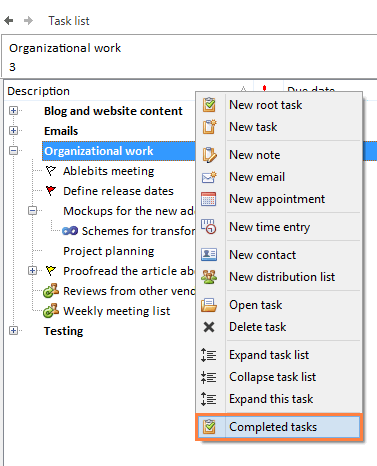The width and height of the screenshot is (377, 466).
Task: Choose Completed tasks menu entry
Action: pyautogui.click(x=279, y=427)
